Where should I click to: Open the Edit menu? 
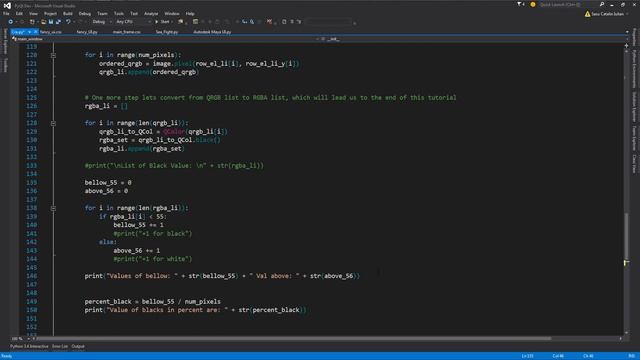(19, 13)
